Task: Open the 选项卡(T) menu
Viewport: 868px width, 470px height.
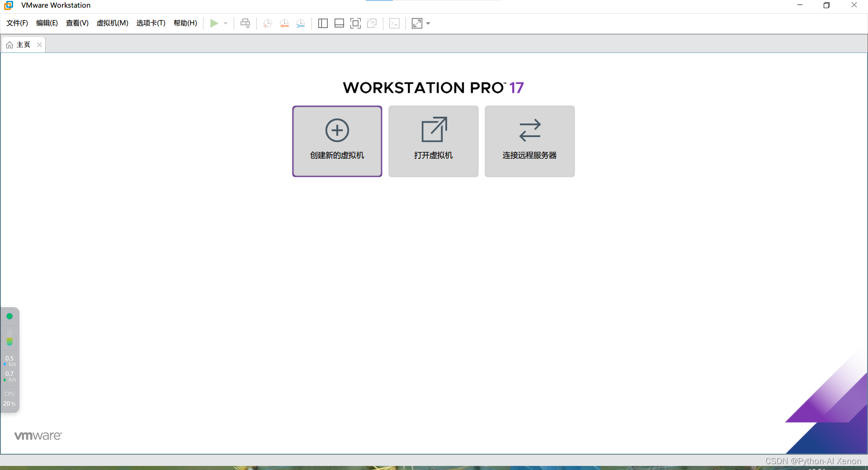Action: [x=151, y=23]
